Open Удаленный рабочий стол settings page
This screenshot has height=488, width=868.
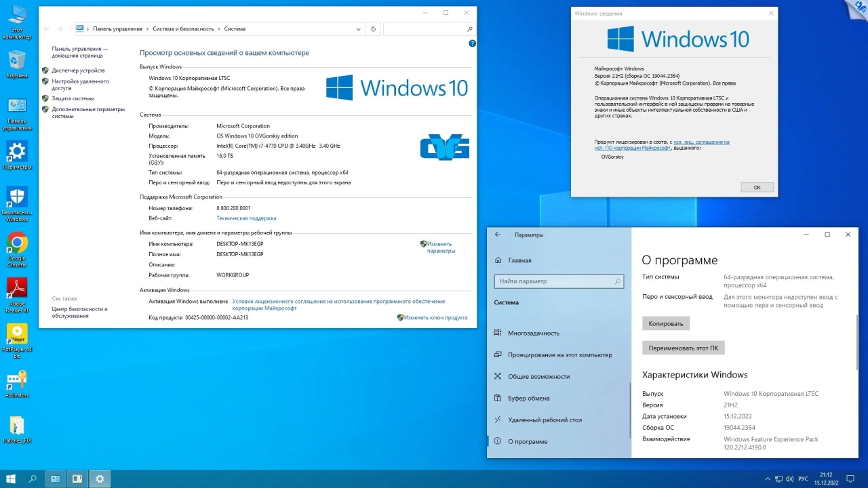[x=545, y=420]
